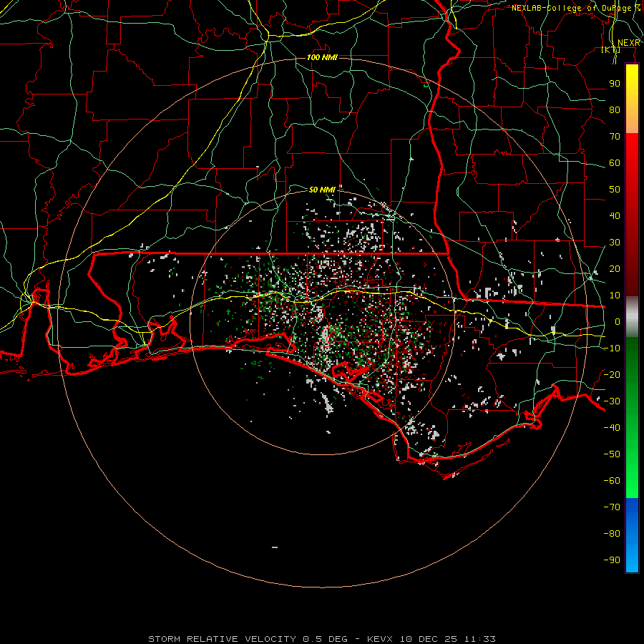
Task: Click the -40 value on velocity scale
Action: pos(612,428)
